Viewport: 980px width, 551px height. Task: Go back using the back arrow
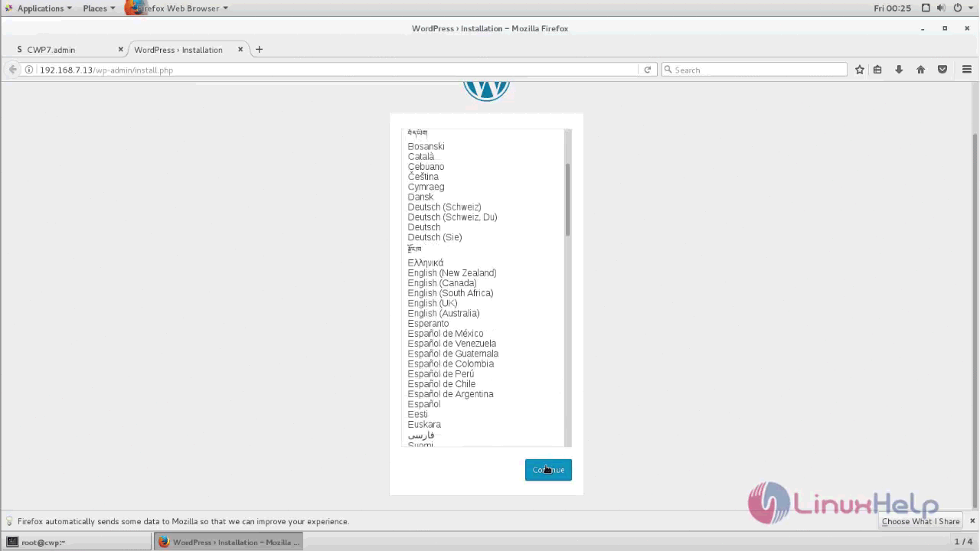tap(13, 70)
